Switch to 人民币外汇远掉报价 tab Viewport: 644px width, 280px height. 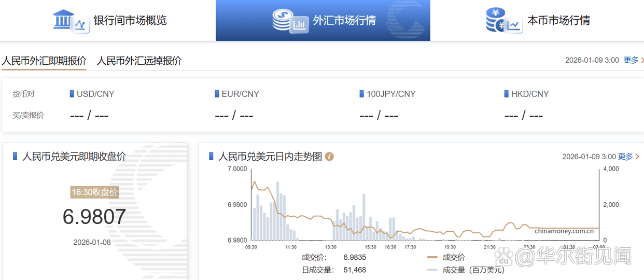139,61
